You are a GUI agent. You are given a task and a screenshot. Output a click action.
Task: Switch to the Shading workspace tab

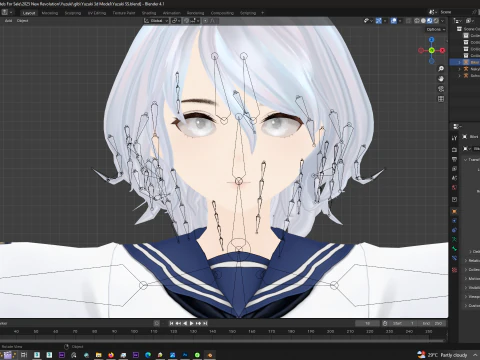tap(149, 13)
